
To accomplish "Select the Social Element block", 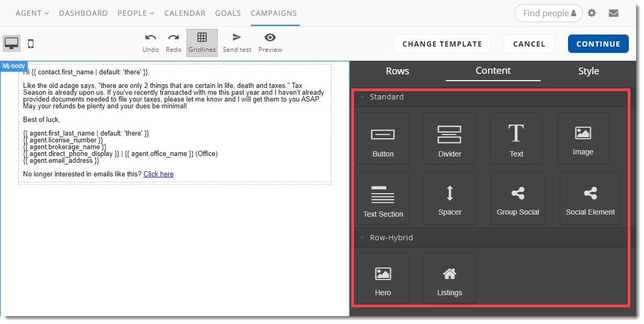I will (x=590, y=198).
